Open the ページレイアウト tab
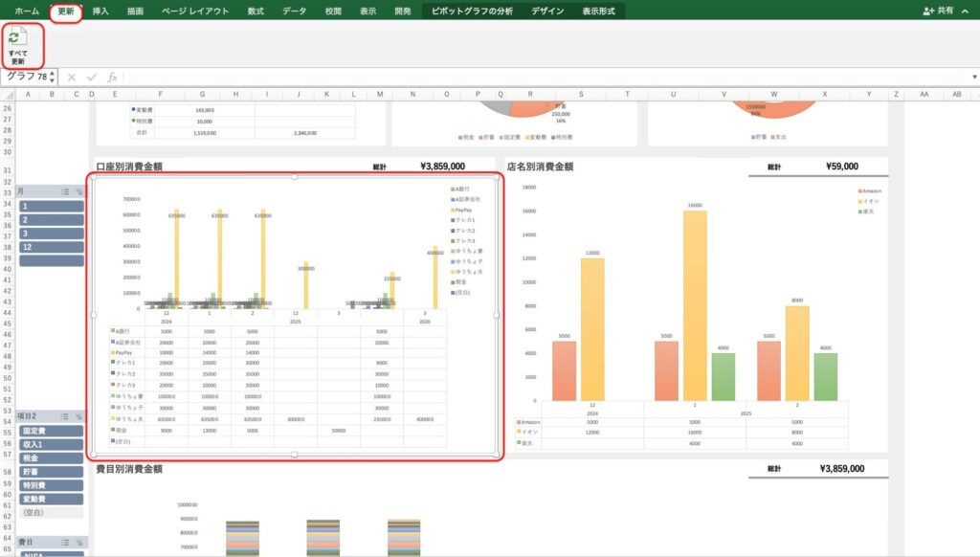 195,11
